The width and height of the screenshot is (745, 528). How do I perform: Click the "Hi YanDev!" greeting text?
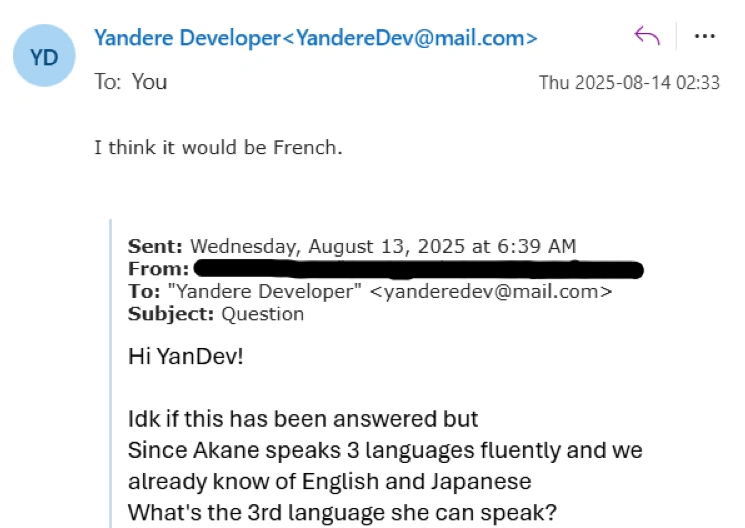[x=186, y=355]
